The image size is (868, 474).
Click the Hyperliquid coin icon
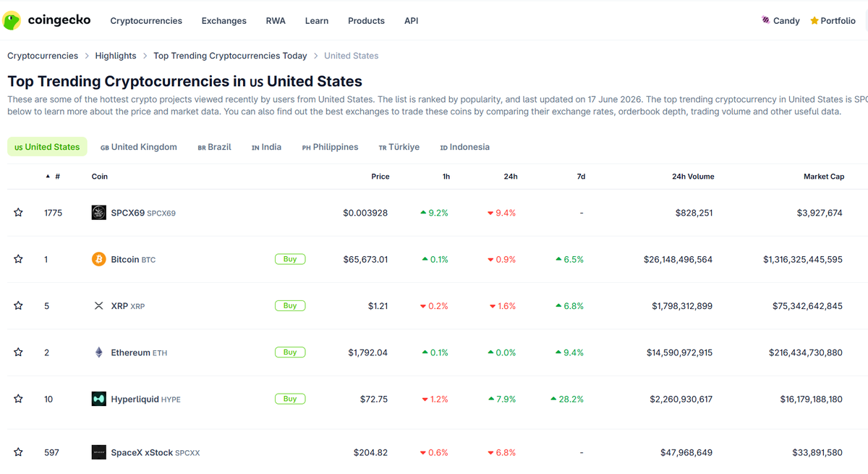99,399
